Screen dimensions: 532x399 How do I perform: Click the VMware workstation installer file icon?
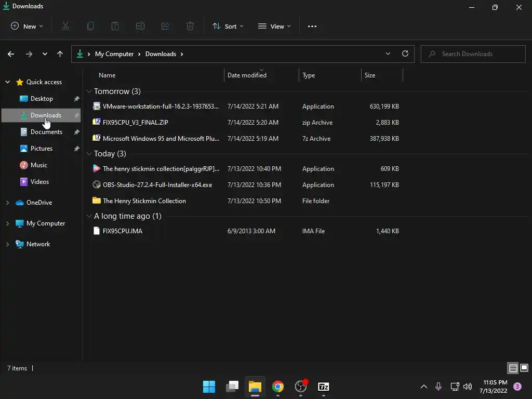pos(96,106)
